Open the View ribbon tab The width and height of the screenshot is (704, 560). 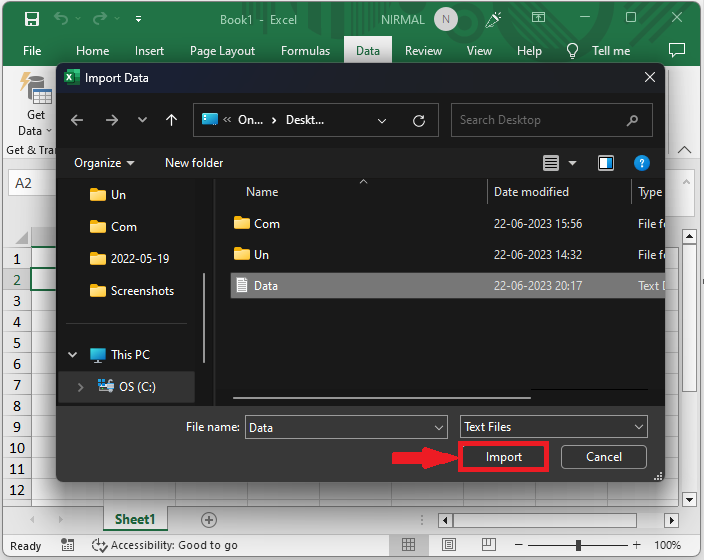[479, 51]
